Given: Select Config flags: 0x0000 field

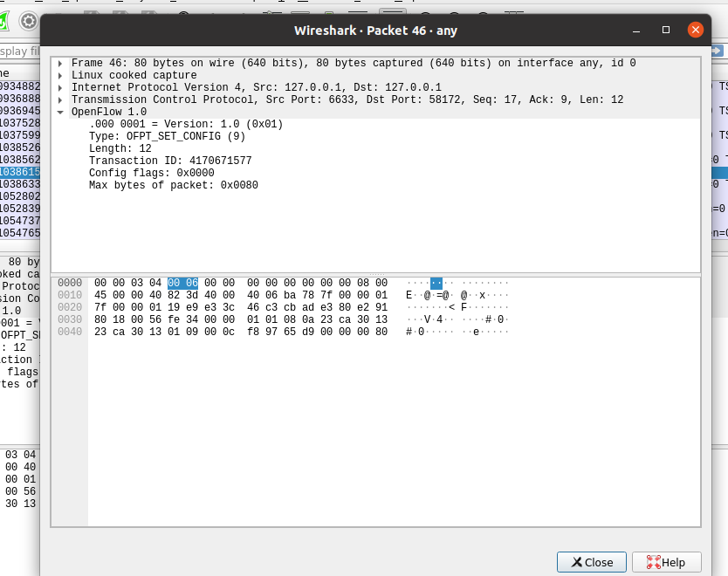Looking at the screenshot, I should point(152,173).
